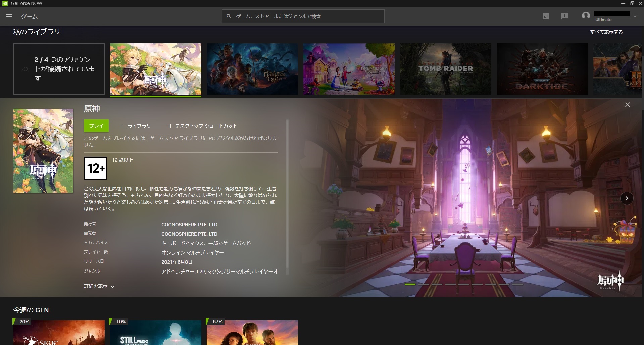Click the search magnifier icon
The image size is (644, 345).
(229, 16)
